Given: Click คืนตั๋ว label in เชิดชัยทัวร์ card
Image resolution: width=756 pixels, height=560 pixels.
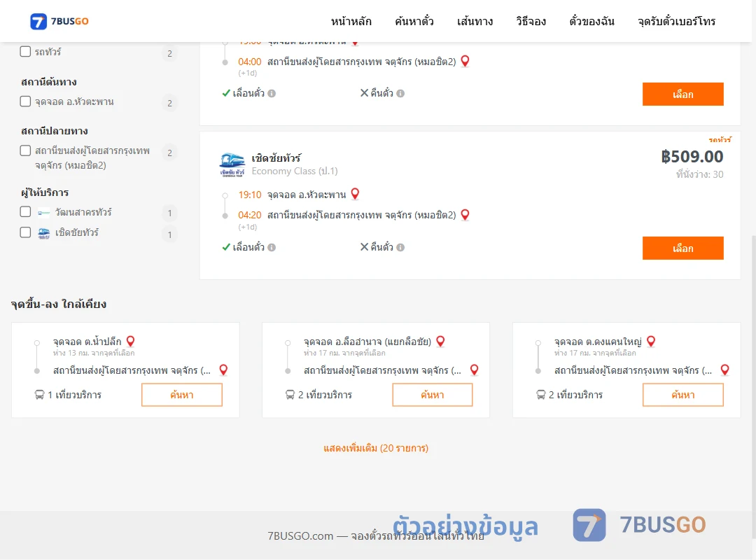Looking at the screenshot, I should click(382, 247).
